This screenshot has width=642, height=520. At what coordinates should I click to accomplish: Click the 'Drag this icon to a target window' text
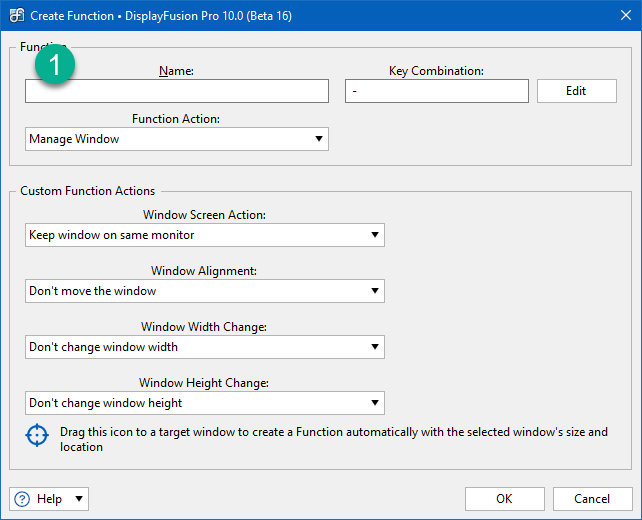(x=334, y=439)
